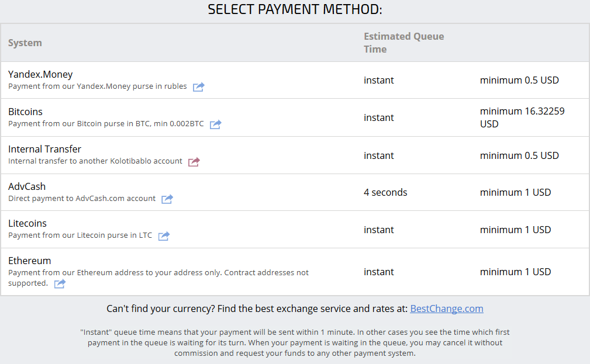Screen dimensions: 590x364
Task: Click 'minimum 16.32259 USD' in Bitcoins row
Action: point(522,117)
